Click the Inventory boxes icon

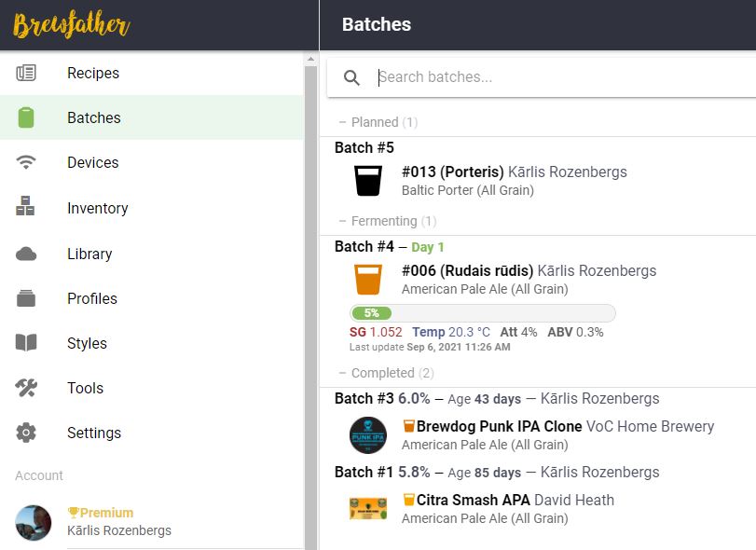25,206
